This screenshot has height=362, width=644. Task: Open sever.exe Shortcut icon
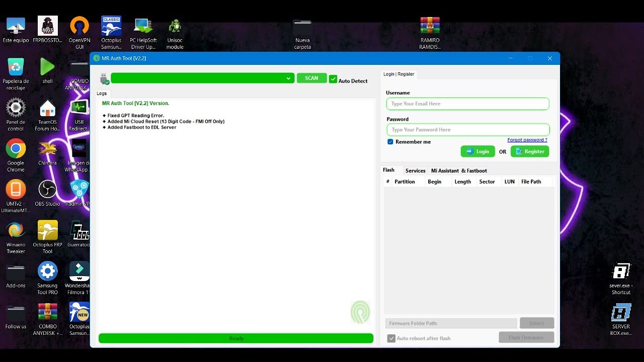pos(621,278)
